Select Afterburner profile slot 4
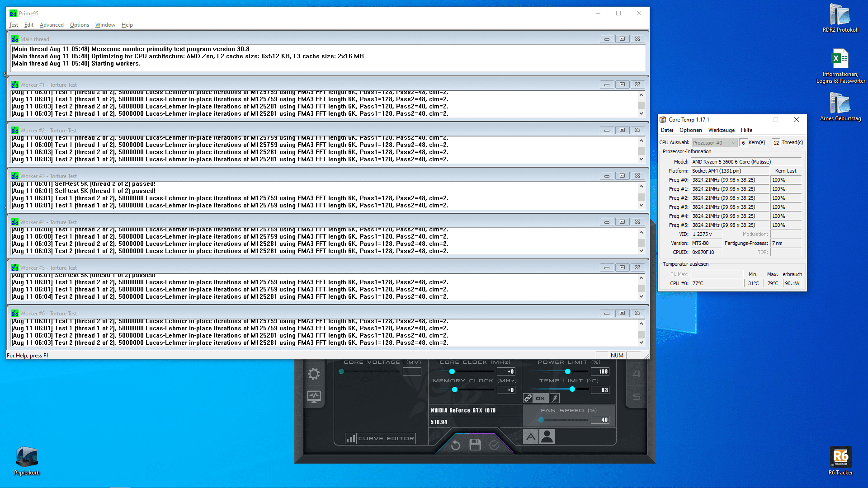The image size is (868, 488). click(x=637, y=374)
